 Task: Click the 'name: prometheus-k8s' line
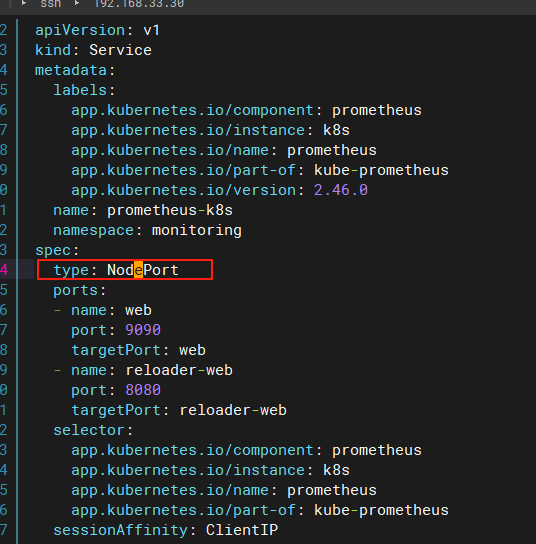(x=143, y=210)
